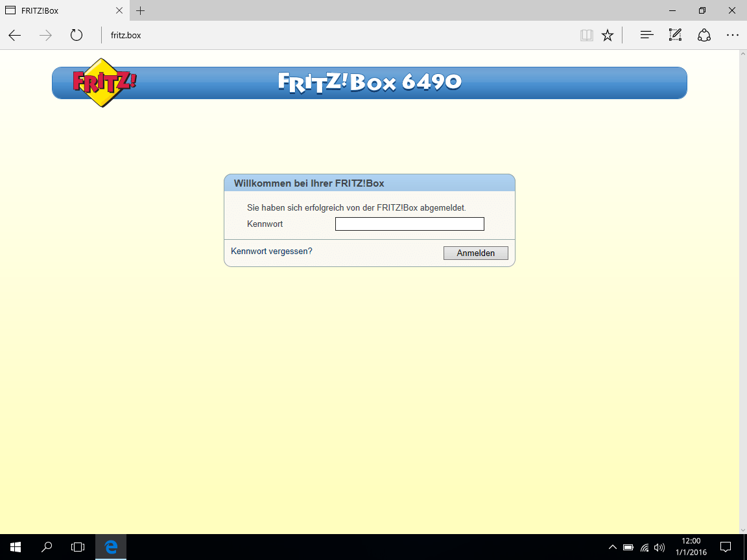The height and width of the screenshot is (560, 747).
Task: Click the browser Back arrow
Action: coord(15,35)
